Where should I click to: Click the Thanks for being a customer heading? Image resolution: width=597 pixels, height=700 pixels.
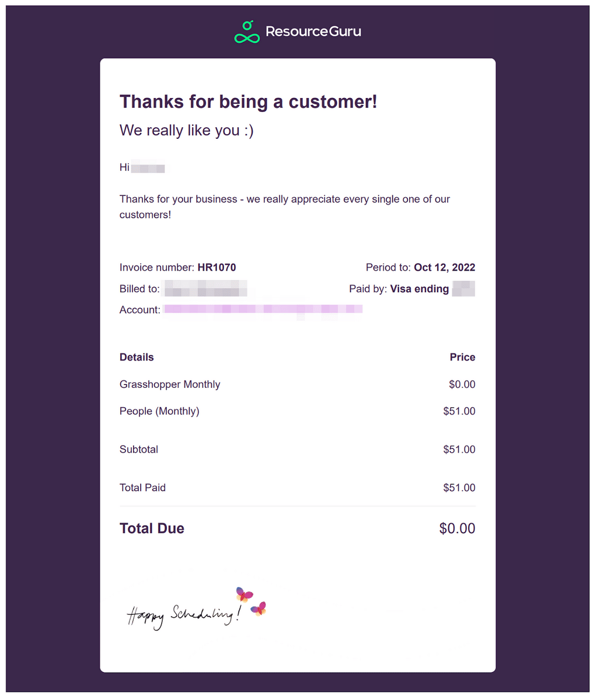[x=249, y=101]
